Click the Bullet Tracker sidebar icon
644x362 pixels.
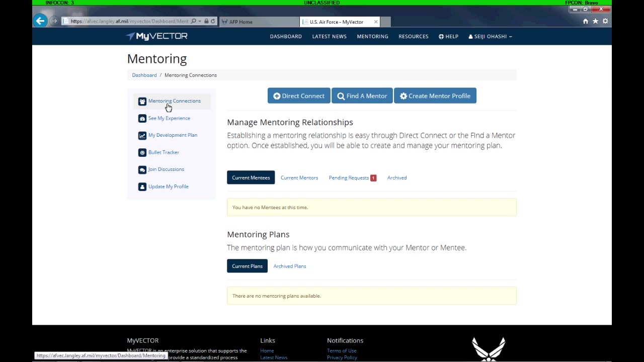tap(142, 153)
